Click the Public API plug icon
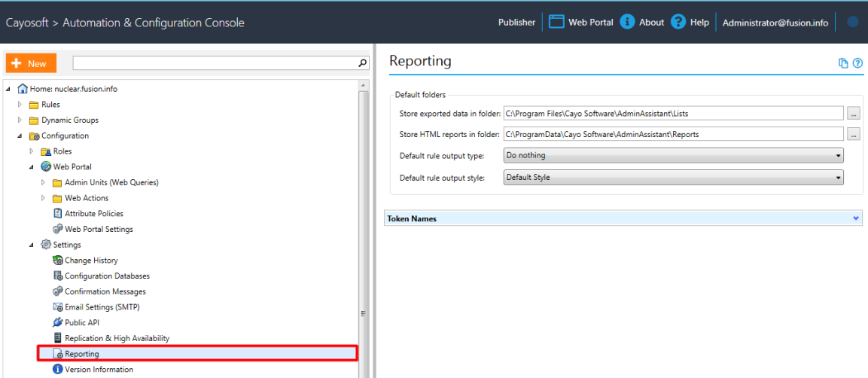The width and height of the screenshot is (868, 378). [x=57, y=322]
